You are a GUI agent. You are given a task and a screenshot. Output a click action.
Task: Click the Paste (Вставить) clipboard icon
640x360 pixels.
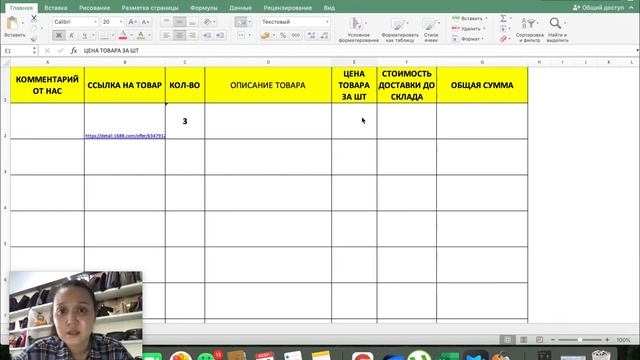click(13, 23)
